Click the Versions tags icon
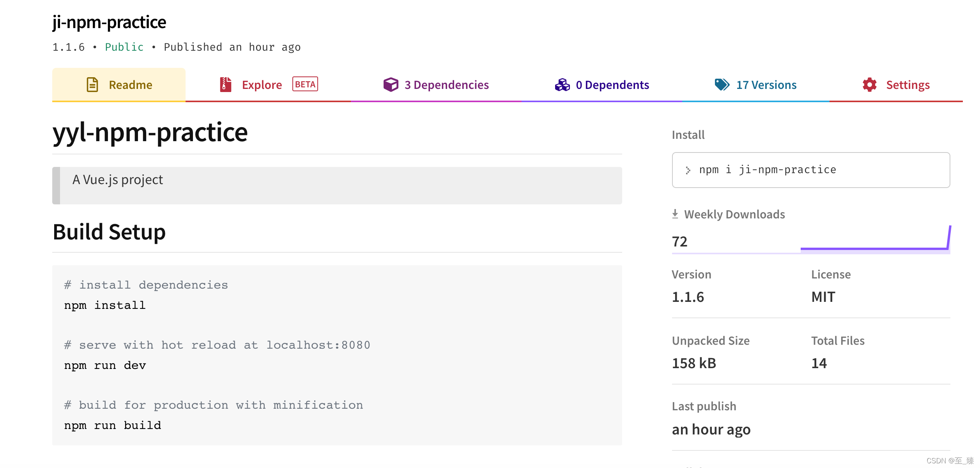The height and width of the screenshot is (468, 980). tap(722, 85)
